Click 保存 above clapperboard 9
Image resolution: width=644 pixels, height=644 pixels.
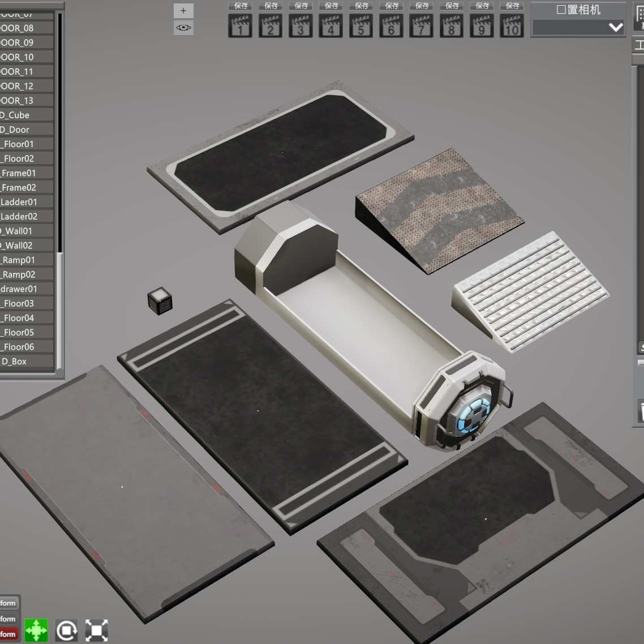pos(482,6)
